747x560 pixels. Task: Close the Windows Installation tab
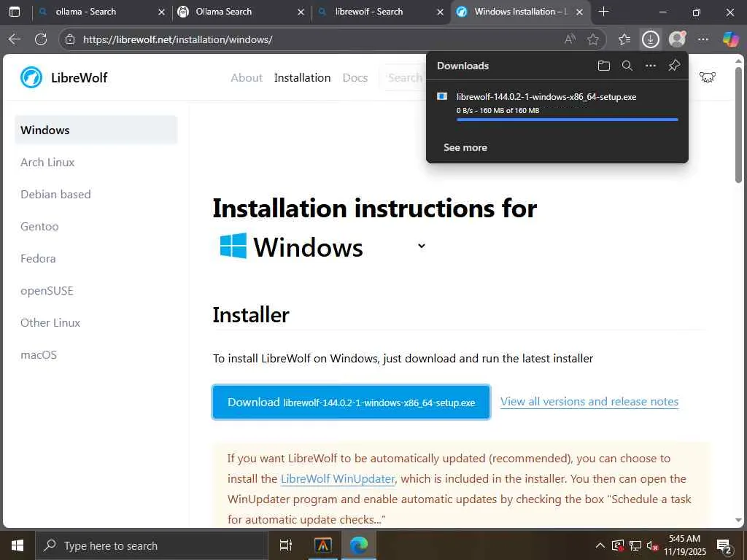coord(579,12)
